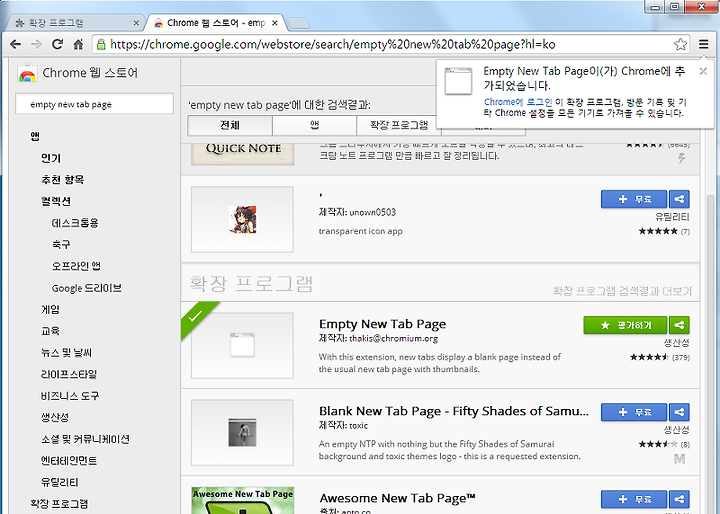Open 확장 프로그램 검색결과 더보기 link

[x=622, y=291]
